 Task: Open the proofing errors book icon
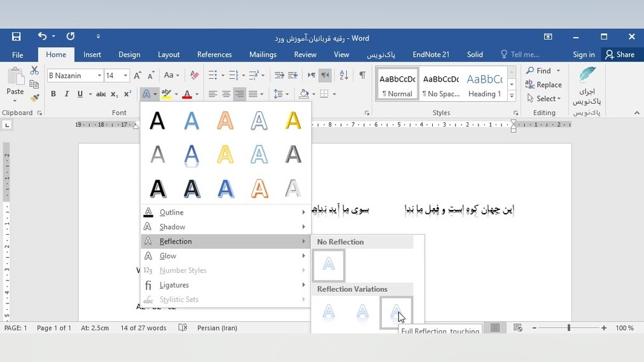click(x=183, y=328)
